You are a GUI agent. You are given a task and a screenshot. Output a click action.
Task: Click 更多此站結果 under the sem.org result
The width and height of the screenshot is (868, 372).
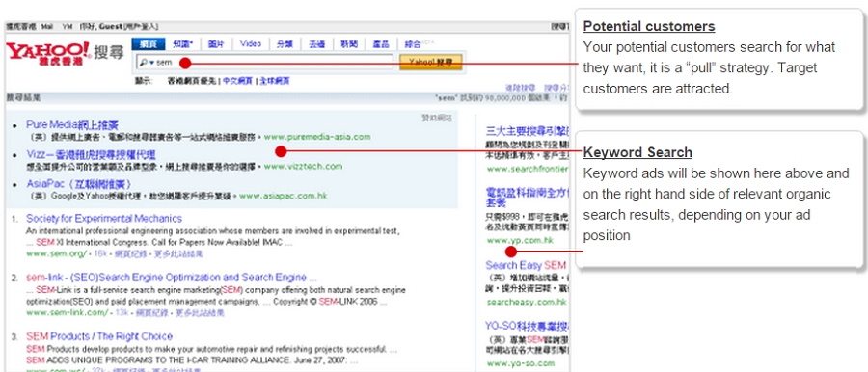pos(178,253)
